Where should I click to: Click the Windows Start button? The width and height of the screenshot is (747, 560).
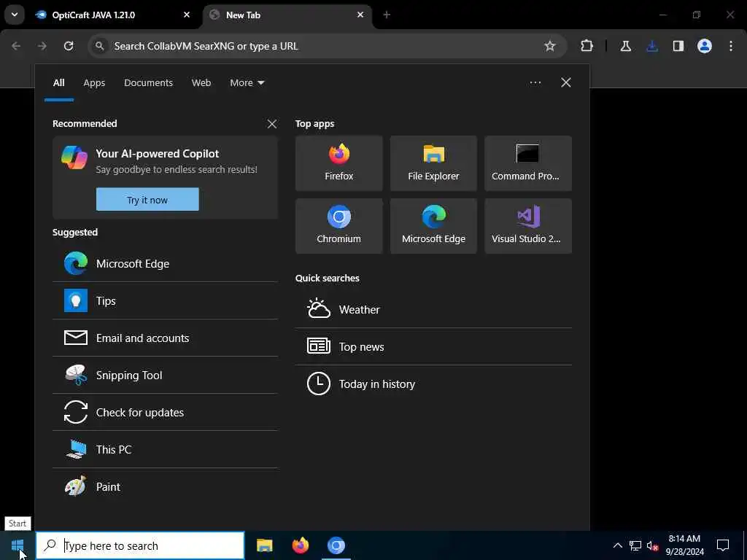18,545
